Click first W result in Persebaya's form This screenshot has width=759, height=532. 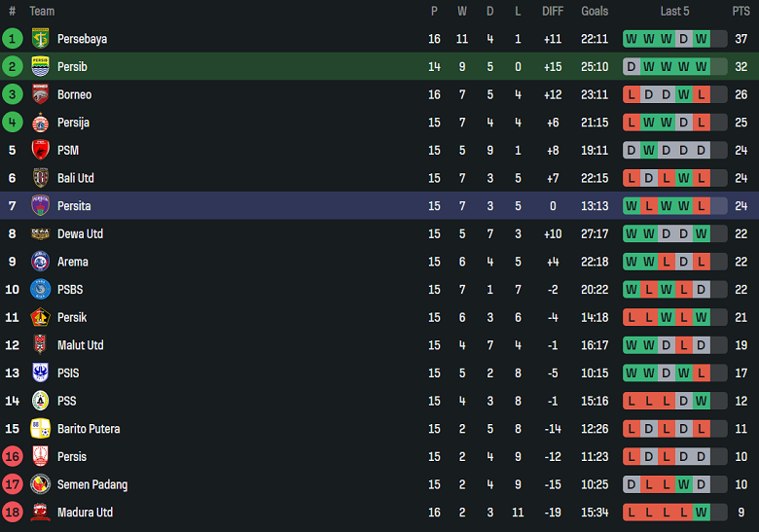point(632,39)
